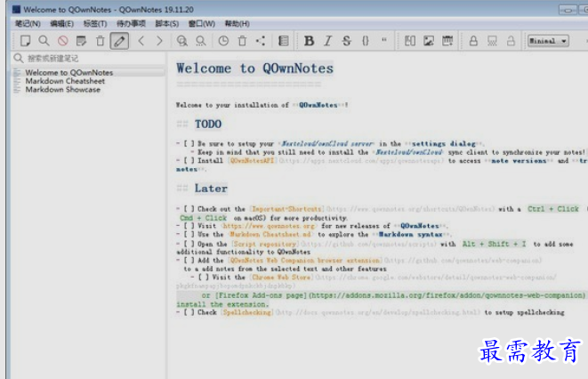Click the insert table icon
The image size is (588, 379).
pos(447,41)
